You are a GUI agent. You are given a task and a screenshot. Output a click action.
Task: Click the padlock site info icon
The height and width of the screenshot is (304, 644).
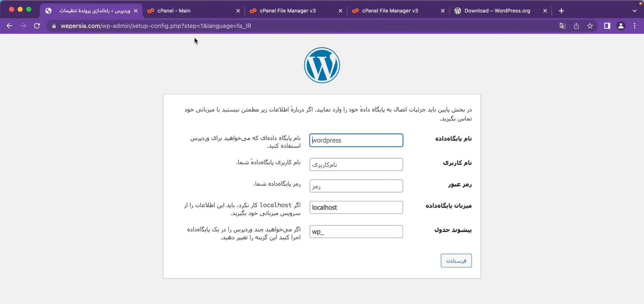click(54, 26)
